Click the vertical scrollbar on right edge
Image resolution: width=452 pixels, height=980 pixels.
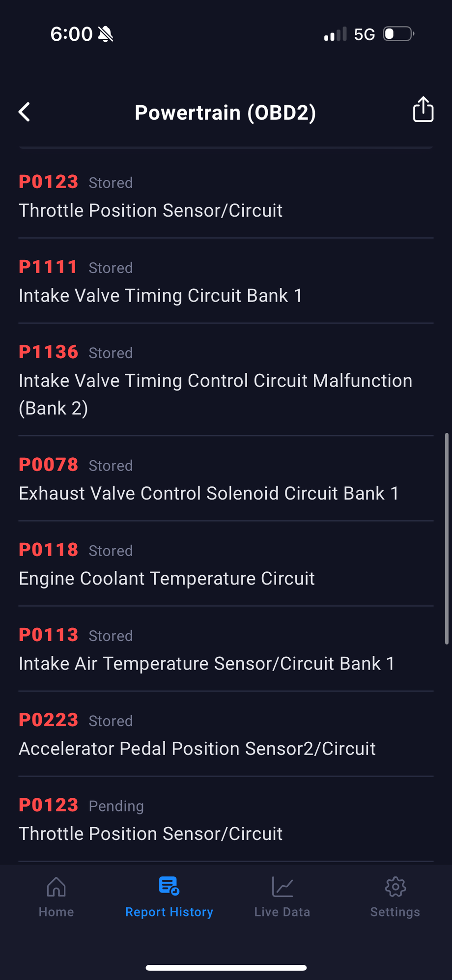click(x=447, y=538)
